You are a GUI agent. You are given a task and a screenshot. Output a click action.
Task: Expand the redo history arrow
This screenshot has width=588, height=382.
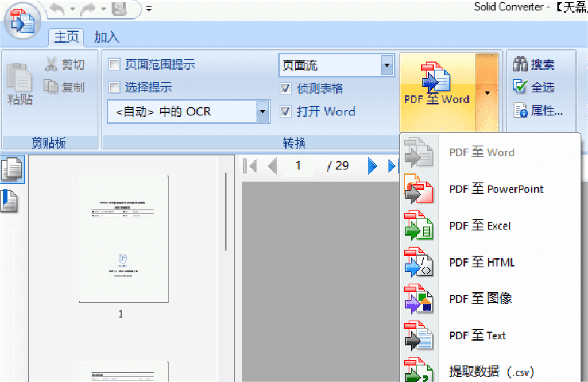coord(103,9)
